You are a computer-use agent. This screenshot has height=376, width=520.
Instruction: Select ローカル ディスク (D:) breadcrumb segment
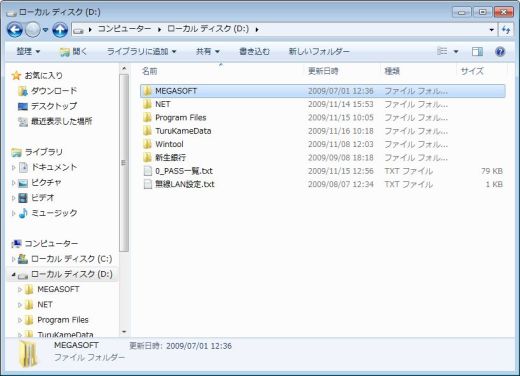208,29
